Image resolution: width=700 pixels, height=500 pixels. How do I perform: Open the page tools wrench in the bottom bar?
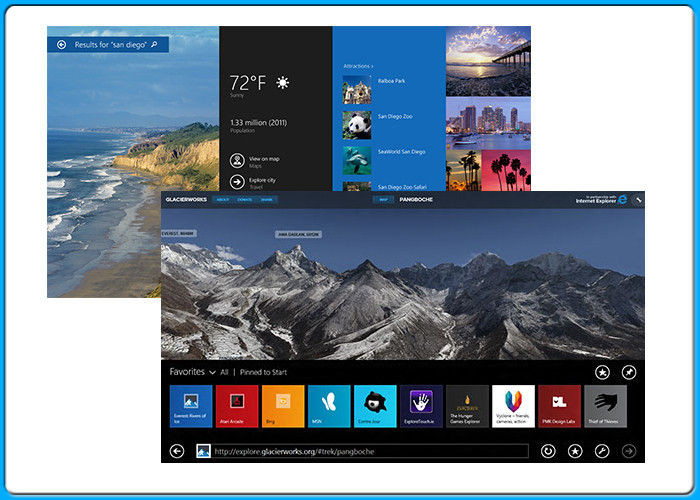pos(602,451)
